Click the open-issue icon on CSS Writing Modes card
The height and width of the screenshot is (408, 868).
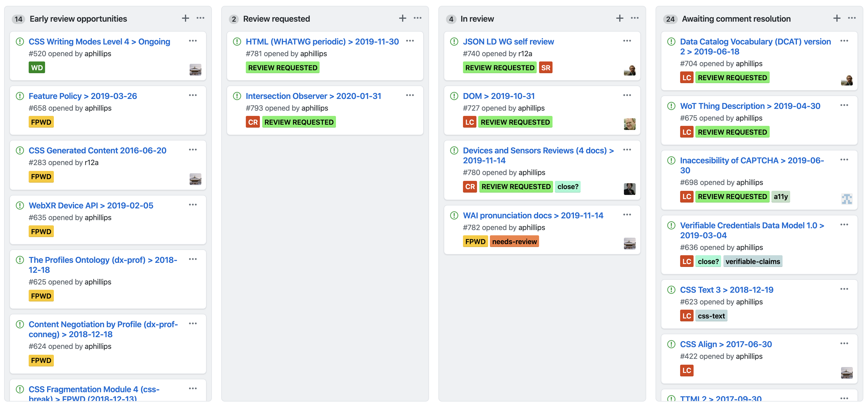point(19,41)
